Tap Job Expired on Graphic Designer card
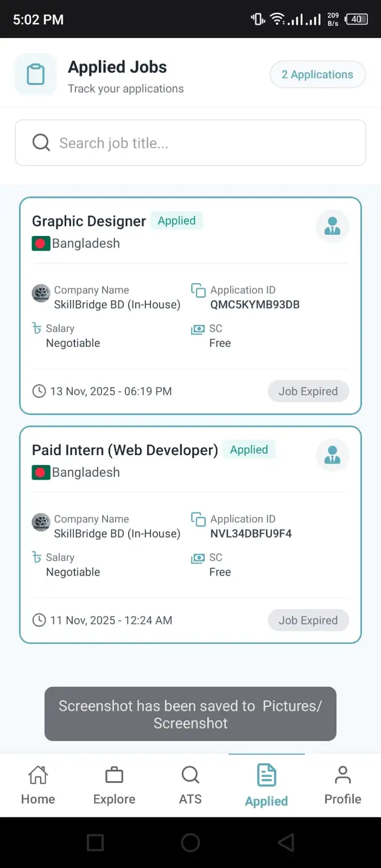The image size is (381, 868). (x=308, y=391)
